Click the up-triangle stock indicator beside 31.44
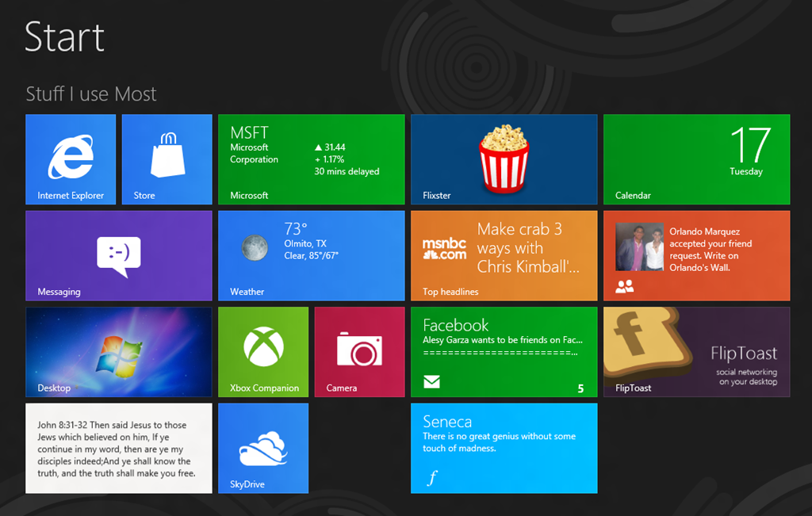This screenshot has width=812, height=516. [319, 147]
